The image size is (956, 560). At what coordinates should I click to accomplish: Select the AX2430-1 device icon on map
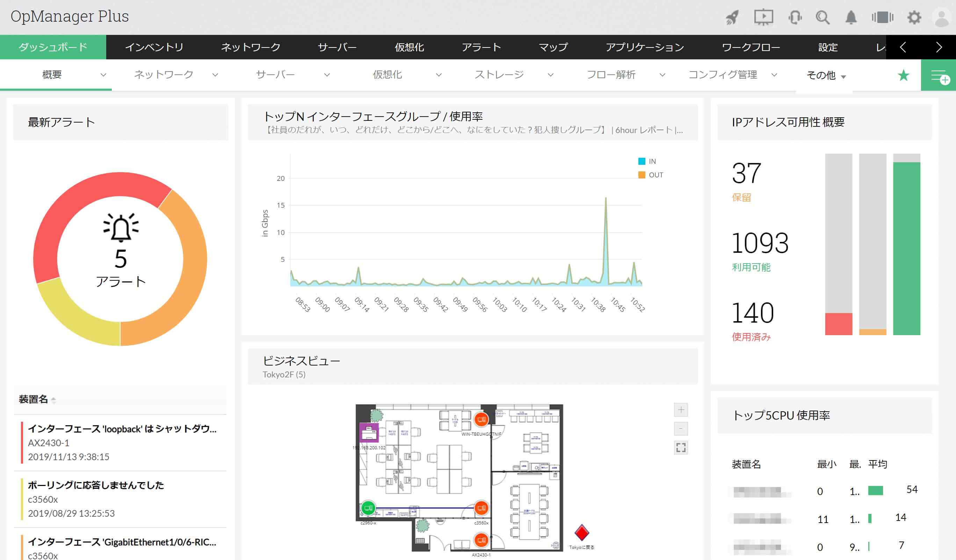tap(481, 540)
